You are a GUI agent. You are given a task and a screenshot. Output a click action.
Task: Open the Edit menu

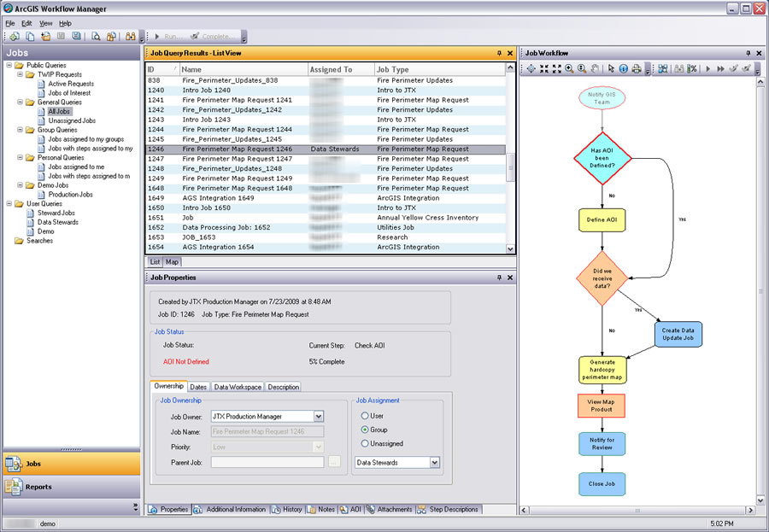[x=26, y=23]
